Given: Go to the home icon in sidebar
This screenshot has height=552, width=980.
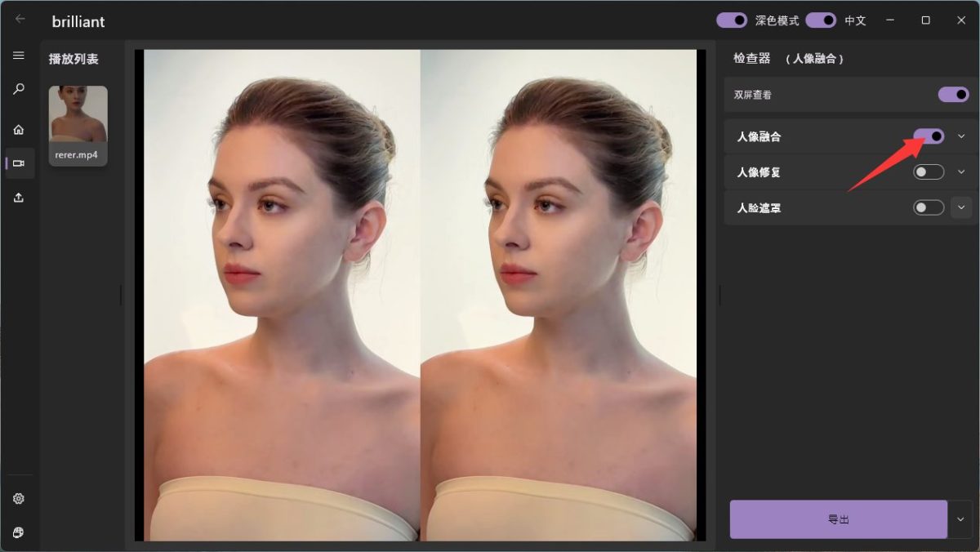Looking at the screenshot, I should tap(18, 129).
